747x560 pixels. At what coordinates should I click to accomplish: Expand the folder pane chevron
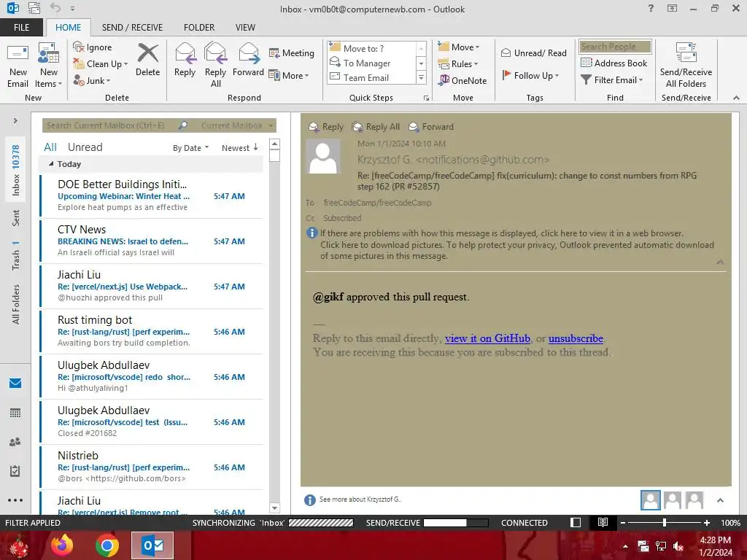point(15,120)
